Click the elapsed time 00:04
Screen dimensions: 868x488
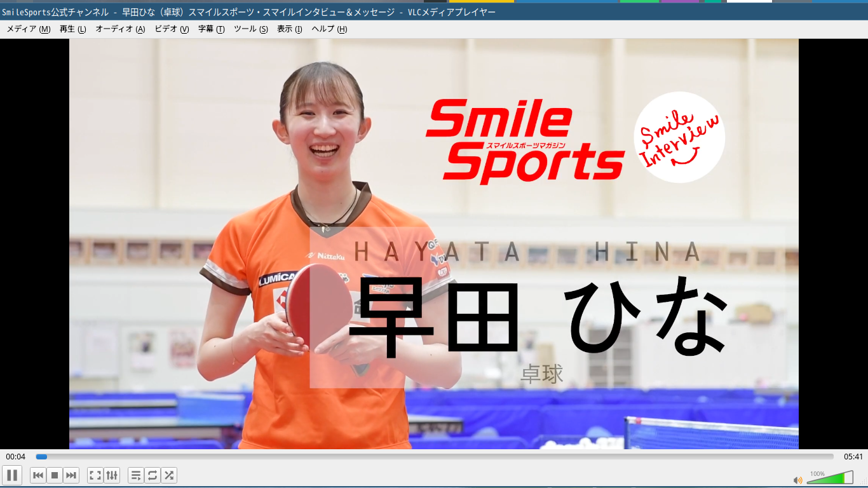[16, 456]
